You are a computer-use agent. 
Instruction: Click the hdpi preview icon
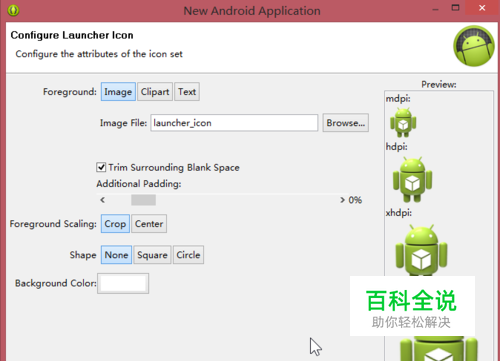click(412, 180)
